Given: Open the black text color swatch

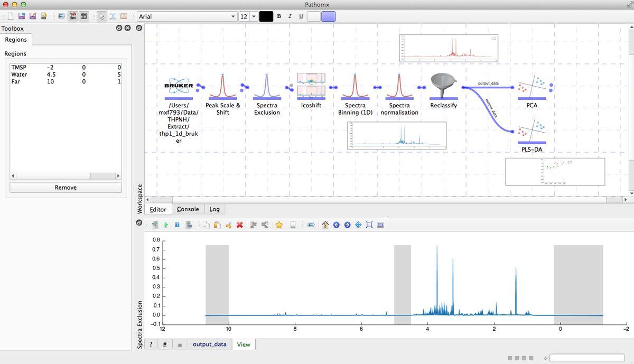Looking at the screenshot, I should 266,16.
